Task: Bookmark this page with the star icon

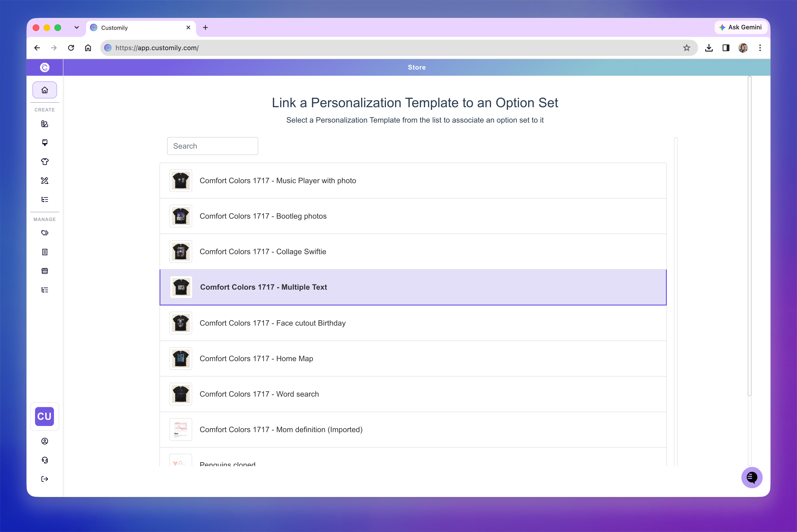Action: [686, 48]
